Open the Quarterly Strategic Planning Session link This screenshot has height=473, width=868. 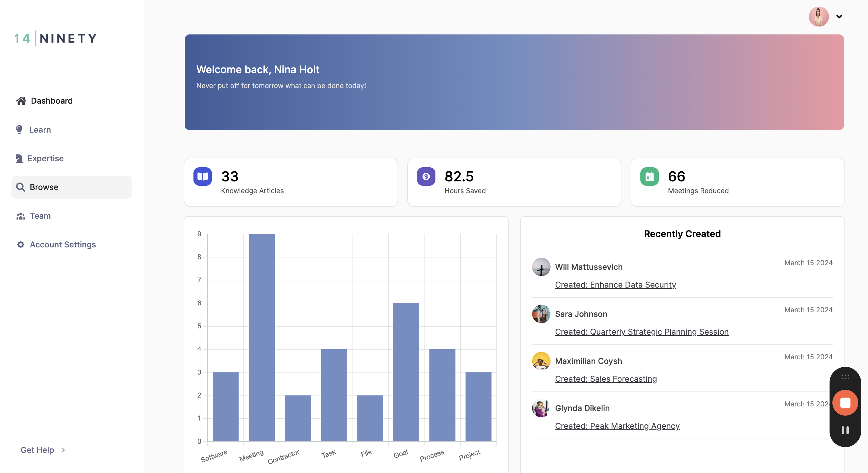[642, 332]
